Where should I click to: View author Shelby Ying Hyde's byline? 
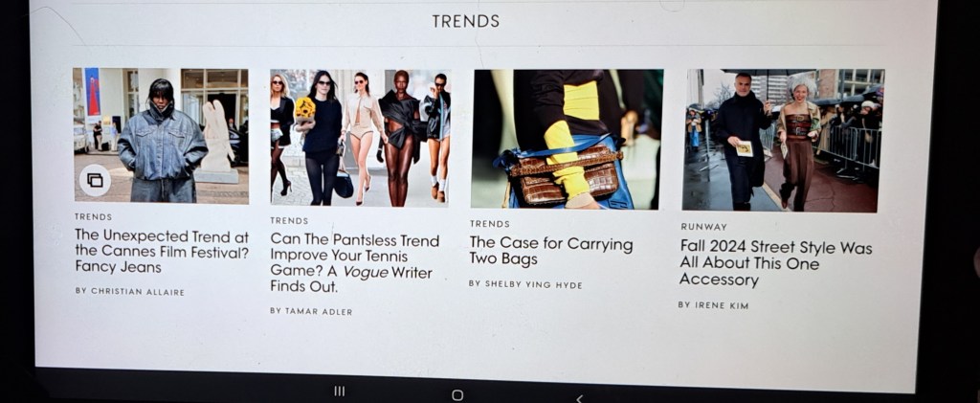click(525, 284)
